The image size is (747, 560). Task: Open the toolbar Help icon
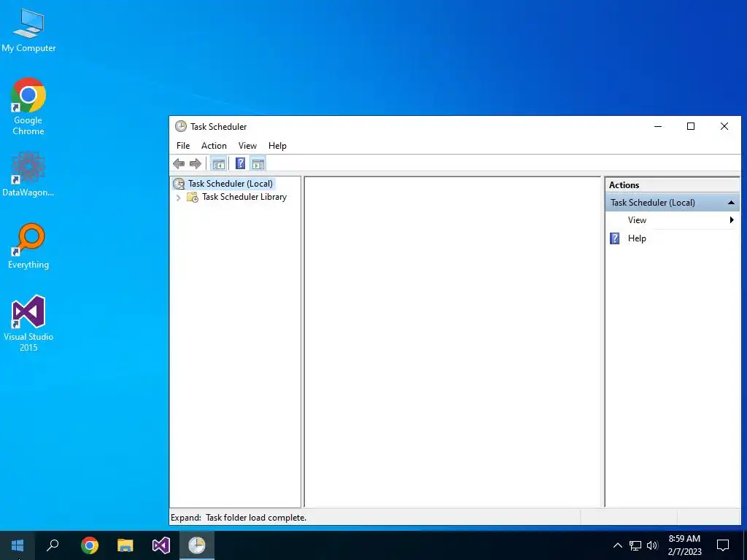(x=241, y=164)
